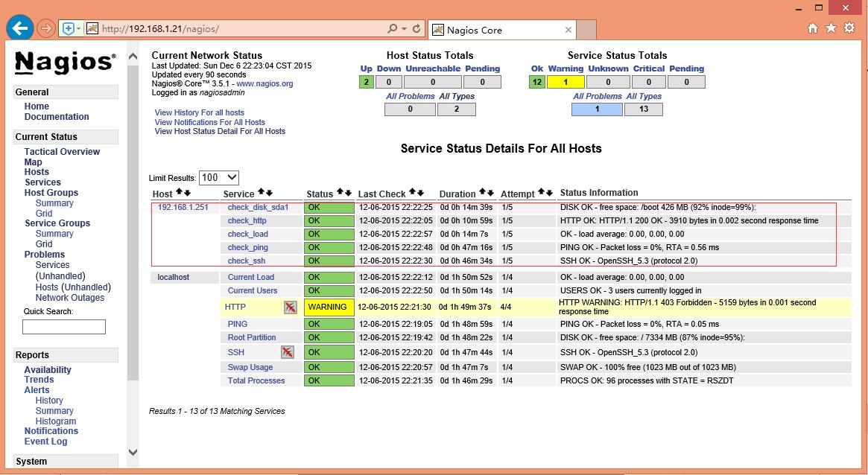868x475 pixels.
Task: Click the browser address bar URL
Action: [x=160, y=29]
